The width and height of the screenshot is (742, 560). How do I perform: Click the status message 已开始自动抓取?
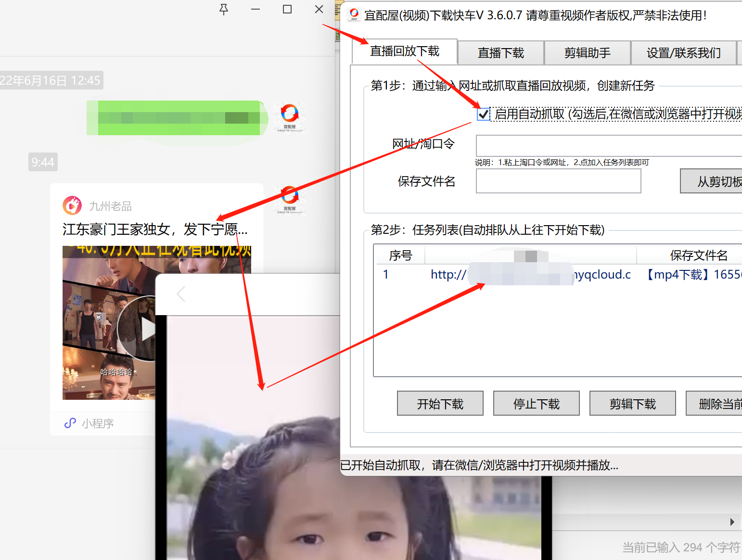coord(479,465)
